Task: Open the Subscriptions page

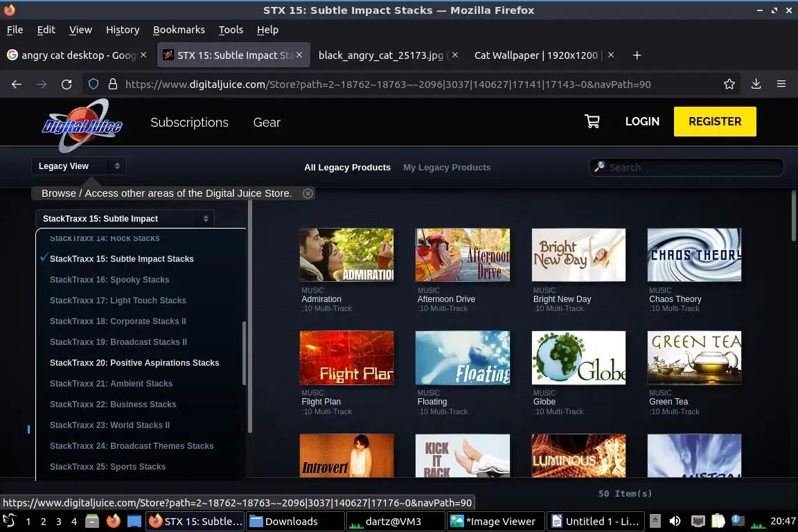Action: (189, 122)
